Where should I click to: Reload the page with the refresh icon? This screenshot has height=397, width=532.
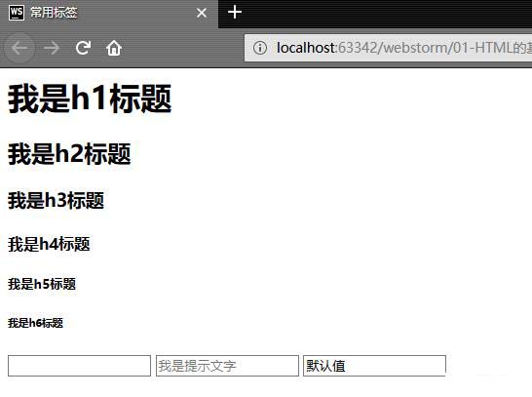(x=83, y=48)
